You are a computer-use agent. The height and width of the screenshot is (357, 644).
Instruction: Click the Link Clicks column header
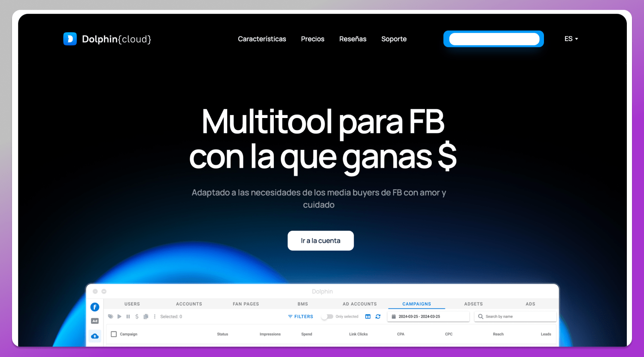point(358,334)
